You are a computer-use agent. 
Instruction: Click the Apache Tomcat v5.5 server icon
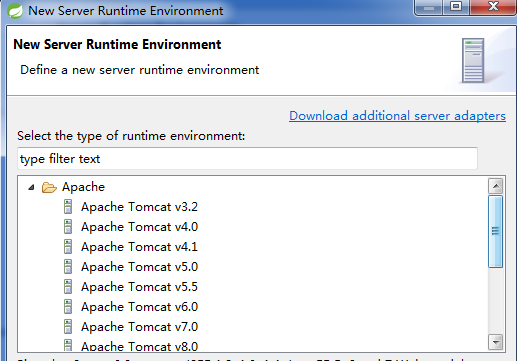pyautogui.click(x=68, y=287)
